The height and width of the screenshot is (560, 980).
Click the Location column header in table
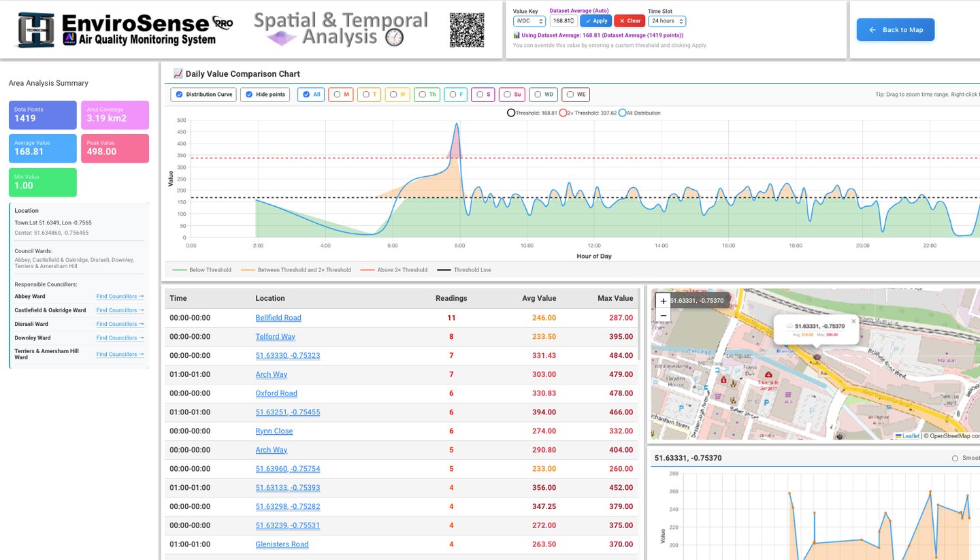[x=270, y=298]
